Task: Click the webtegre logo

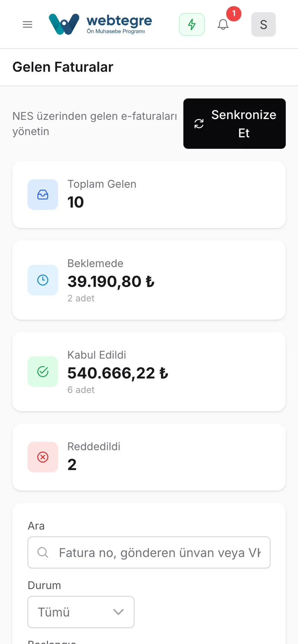Action: (100, 24)
